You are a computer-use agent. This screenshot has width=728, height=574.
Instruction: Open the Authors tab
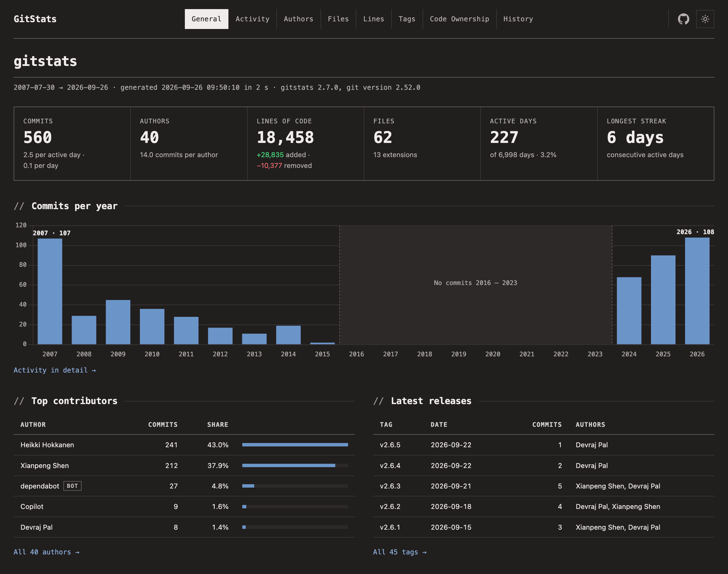click(299, 19)
